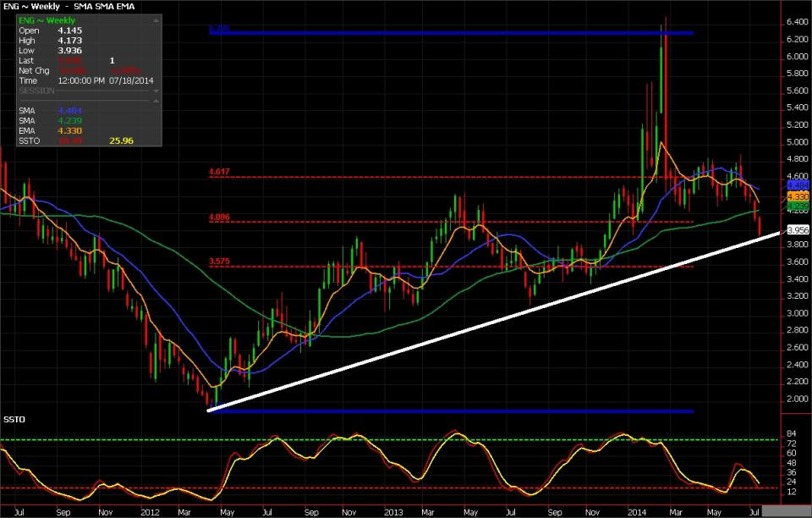Image resolution: width=812 pixels, height=518 pixels.
Task: Click the Open value 4.145
Action: point(70,30)
